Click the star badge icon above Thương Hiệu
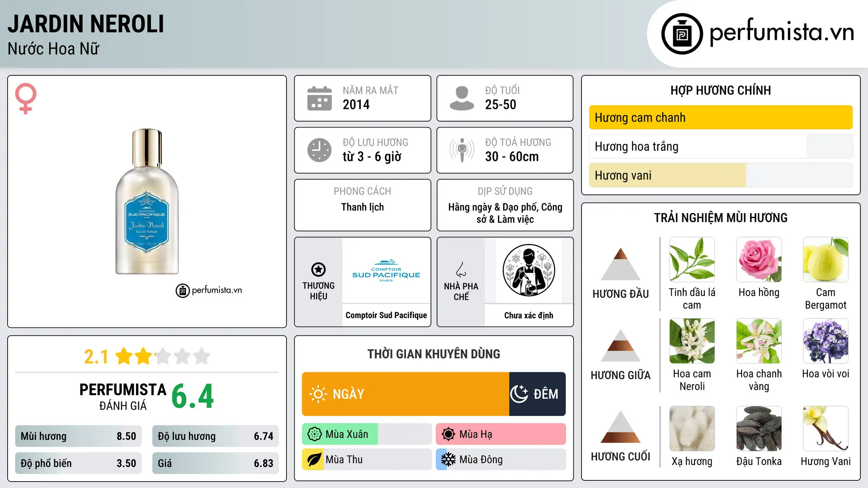 [x=318, y=269]
